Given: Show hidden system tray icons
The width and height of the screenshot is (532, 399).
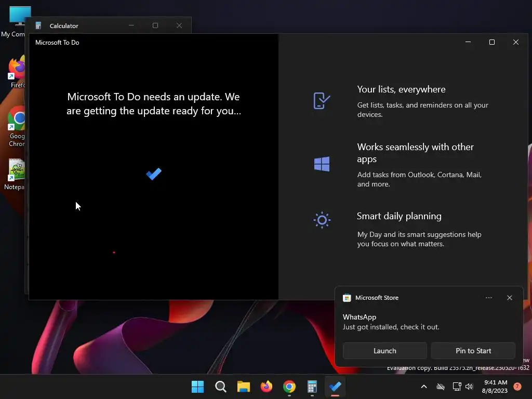Looking at the screenshot, I should (424, 387).
